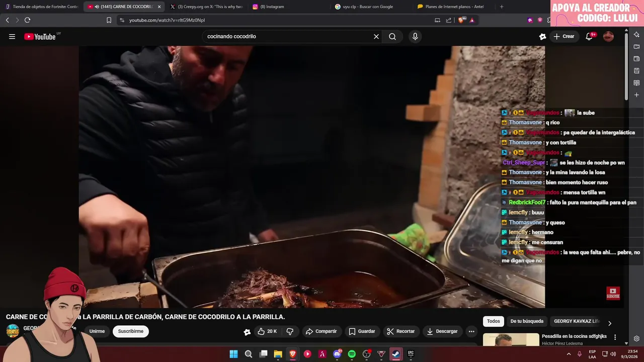Open Spotify from taskbar
644x362 pixels.
pos(352,354)
